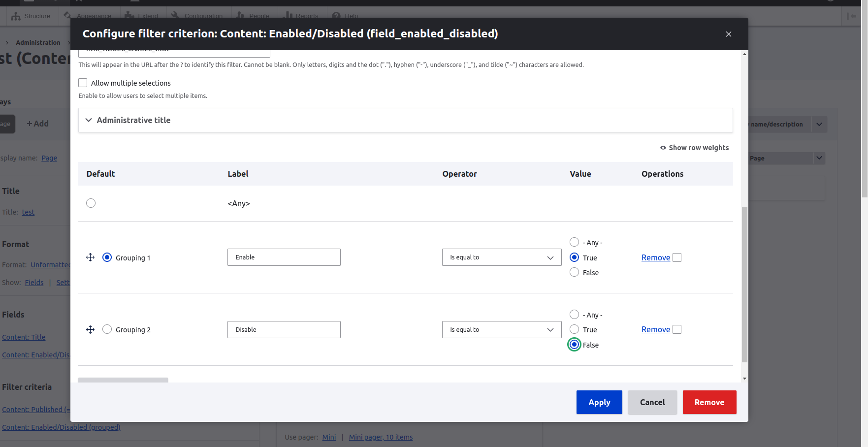
Task: Click the drag handle for Grouping 1
Action: point(90,257)
